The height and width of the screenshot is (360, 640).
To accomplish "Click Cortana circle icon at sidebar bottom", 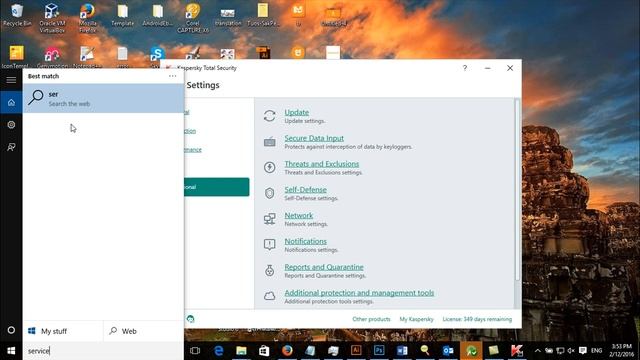I will point(11,330).
